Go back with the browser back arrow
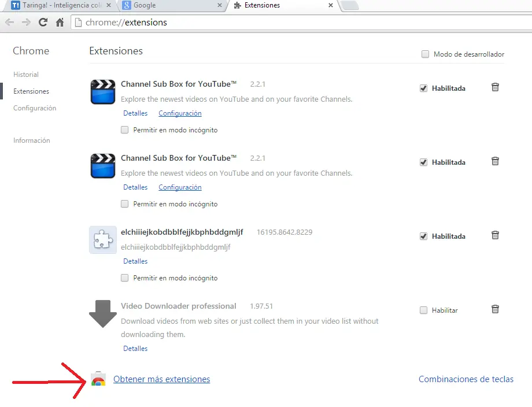Viewport: 532px width, 407px height. pyautogui.click(x=9, y=23)
